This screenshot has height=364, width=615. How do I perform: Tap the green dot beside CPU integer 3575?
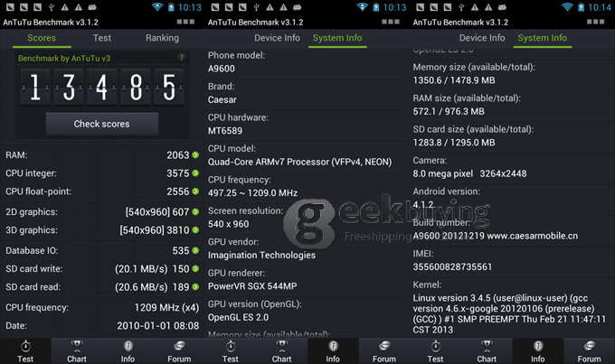pyautogui.click(x=195, y=173)
